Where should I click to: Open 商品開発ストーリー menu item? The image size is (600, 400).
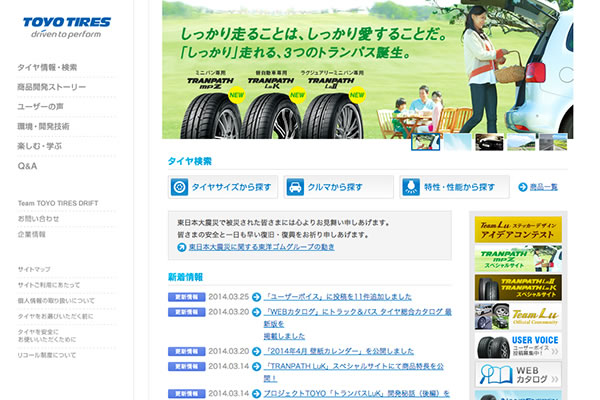pyautogui.click(x=52, y=87)
